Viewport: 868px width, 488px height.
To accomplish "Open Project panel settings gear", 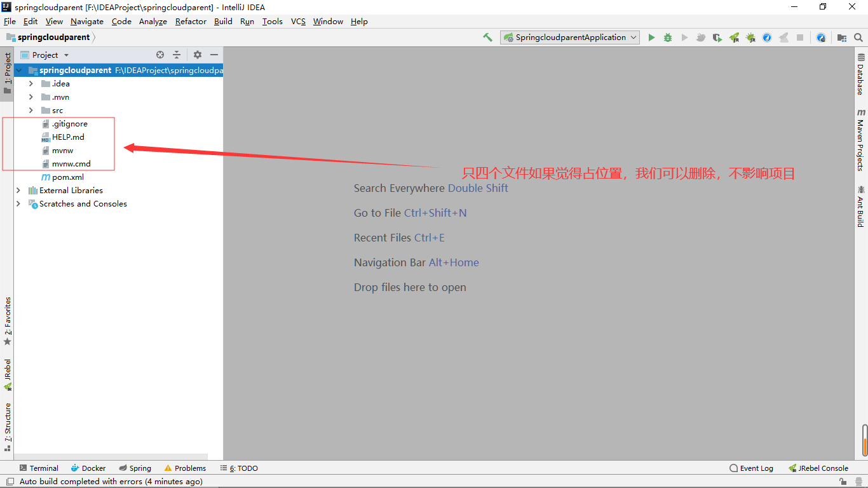I will coord(198,55).
